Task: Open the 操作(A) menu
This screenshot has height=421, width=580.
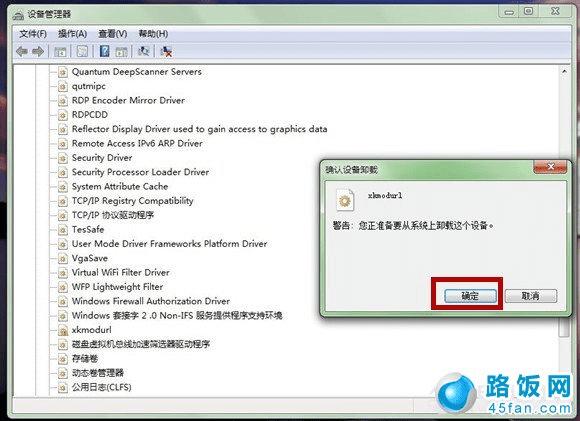Action: tap(72, 34)
